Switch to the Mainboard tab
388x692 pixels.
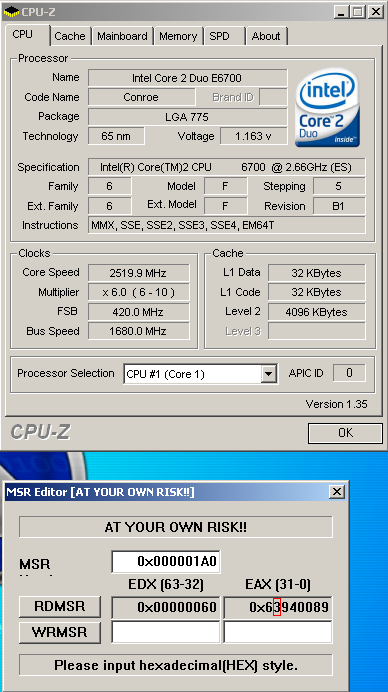point(122,36)
